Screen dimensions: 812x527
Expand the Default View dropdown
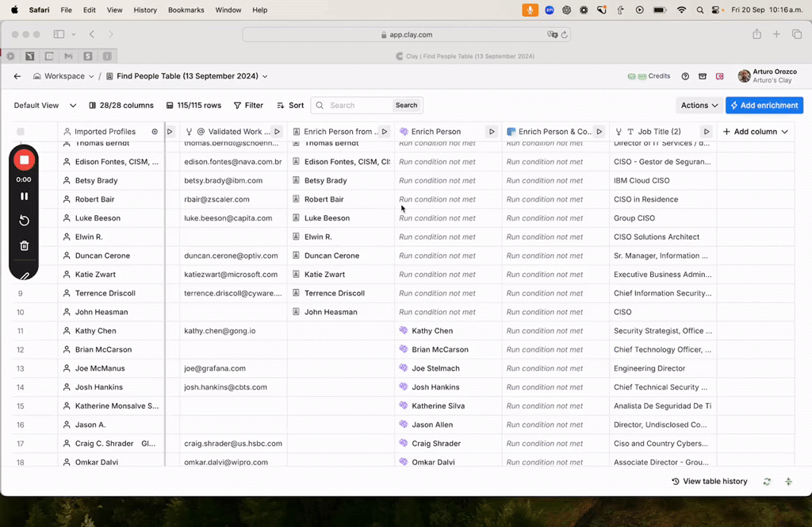tap(73, 106)
